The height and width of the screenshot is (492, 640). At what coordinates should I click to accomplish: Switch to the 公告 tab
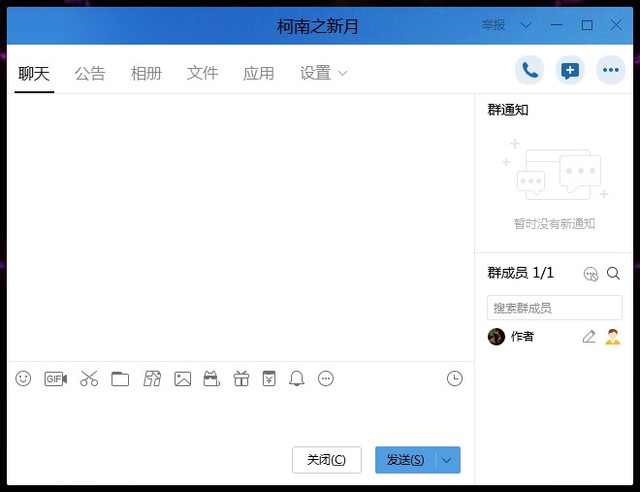pyautogui.click(x=90, y=73)
